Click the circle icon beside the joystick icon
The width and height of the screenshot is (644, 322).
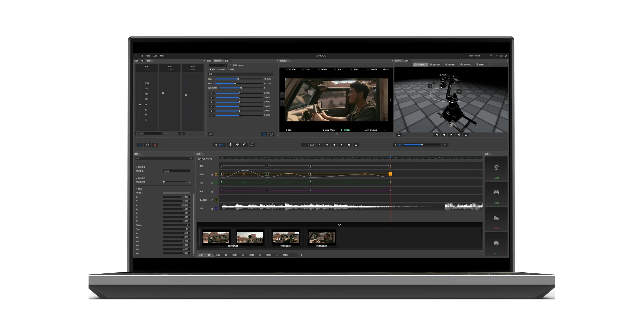271,134
